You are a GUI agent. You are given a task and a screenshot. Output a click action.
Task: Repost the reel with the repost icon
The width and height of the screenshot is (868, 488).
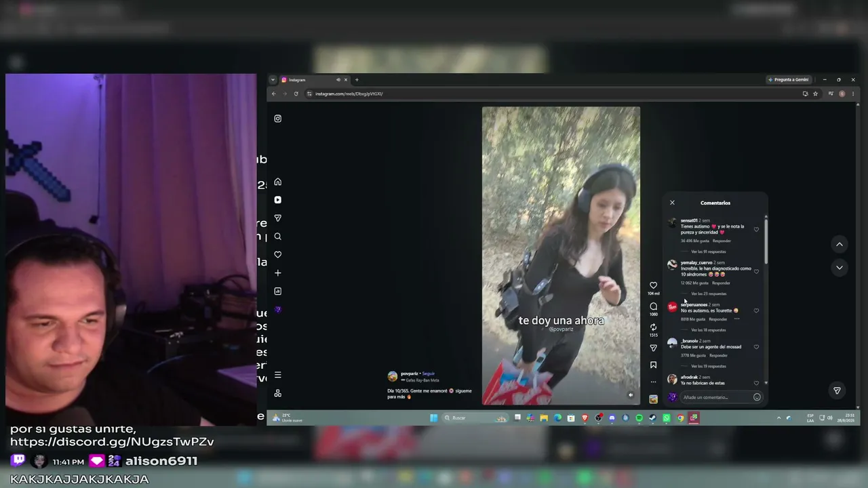tap(653, 327)
